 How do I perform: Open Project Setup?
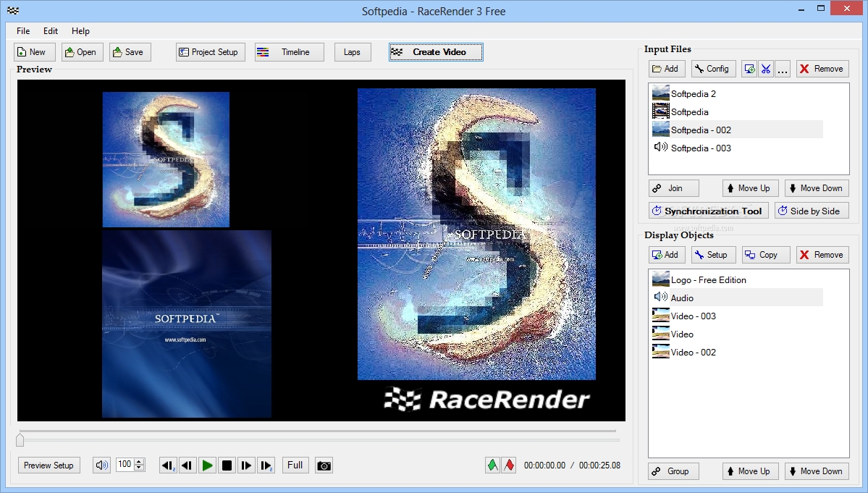(211, 52)
